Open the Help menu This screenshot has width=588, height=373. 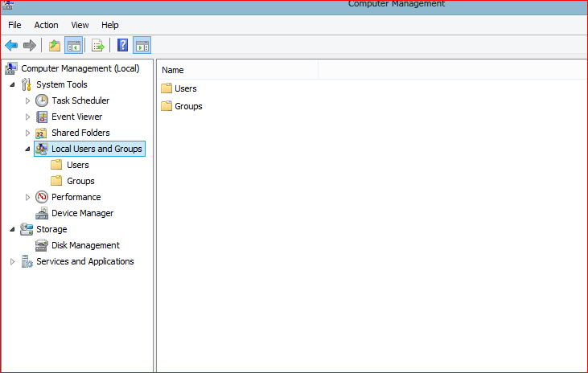point(110,25)
